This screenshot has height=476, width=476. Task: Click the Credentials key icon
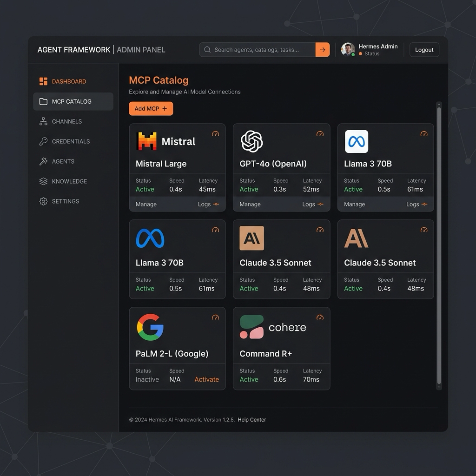[x=43, y=141]
